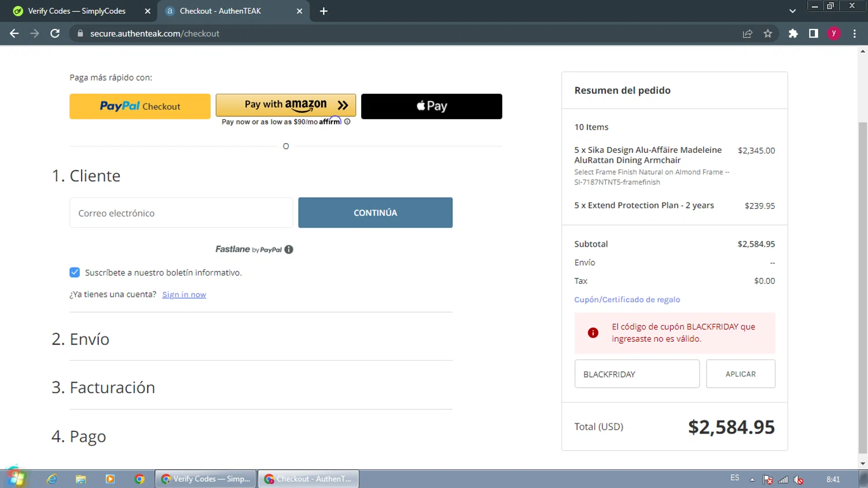Open the Action Center flag icon

tap(768, 479)
